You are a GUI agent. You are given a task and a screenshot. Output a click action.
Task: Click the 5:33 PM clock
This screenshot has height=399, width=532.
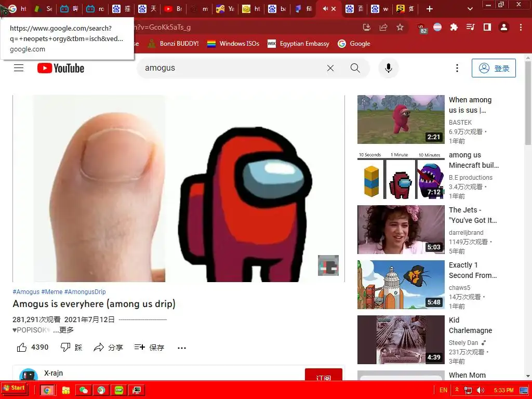[503, 390]
